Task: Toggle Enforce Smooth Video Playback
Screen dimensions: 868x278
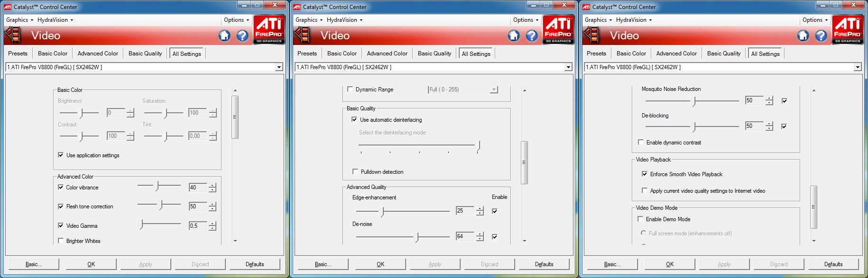Action: point(645,174)
